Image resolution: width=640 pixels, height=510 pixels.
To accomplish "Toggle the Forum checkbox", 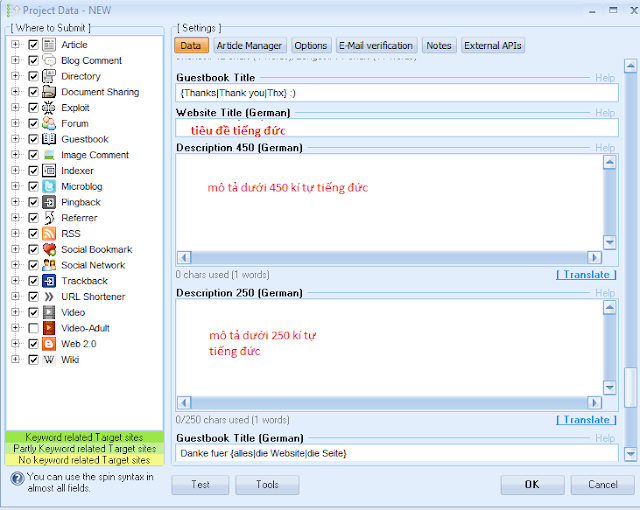I will [33, 123].
